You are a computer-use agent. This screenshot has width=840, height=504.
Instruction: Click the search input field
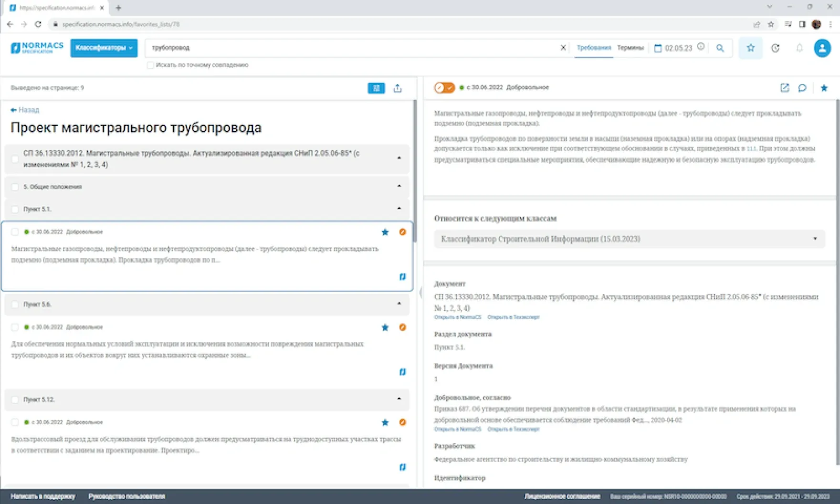click(x=353, y=48)
